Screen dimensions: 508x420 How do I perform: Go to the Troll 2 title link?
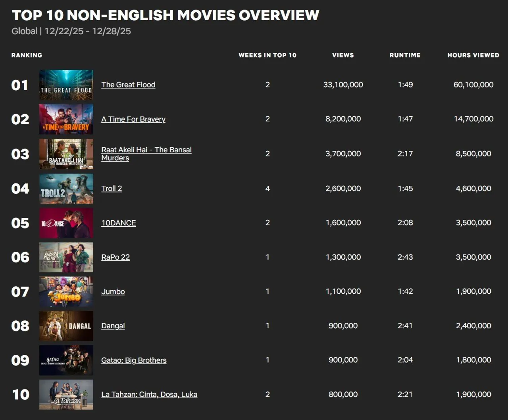coord(112,189)
